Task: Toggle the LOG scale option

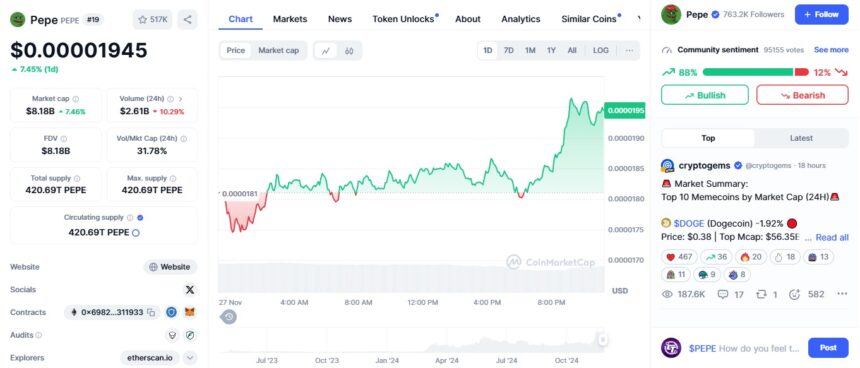Action: [x=601, y=50]
